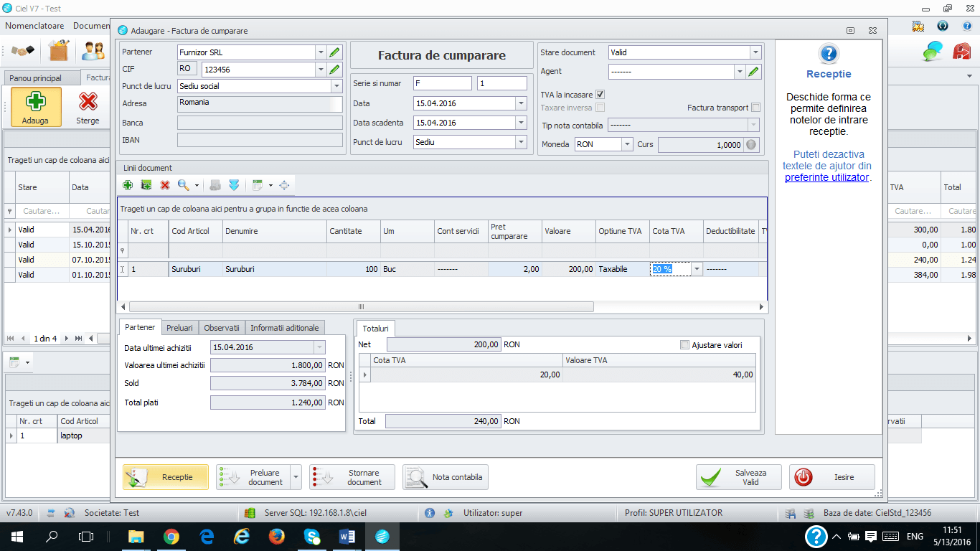980x551 pixels.
Task: Click the Windows Start button
Action: tap(17, 536)
